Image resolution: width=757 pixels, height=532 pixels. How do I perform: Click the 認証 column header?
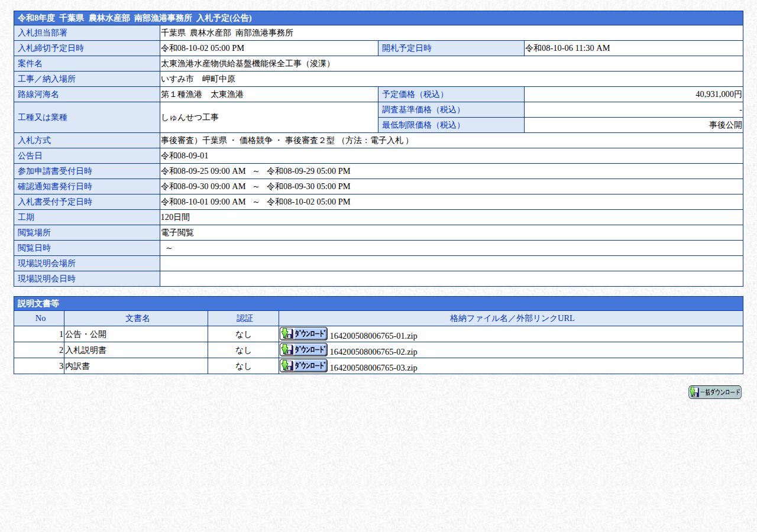tap(244, 318)
